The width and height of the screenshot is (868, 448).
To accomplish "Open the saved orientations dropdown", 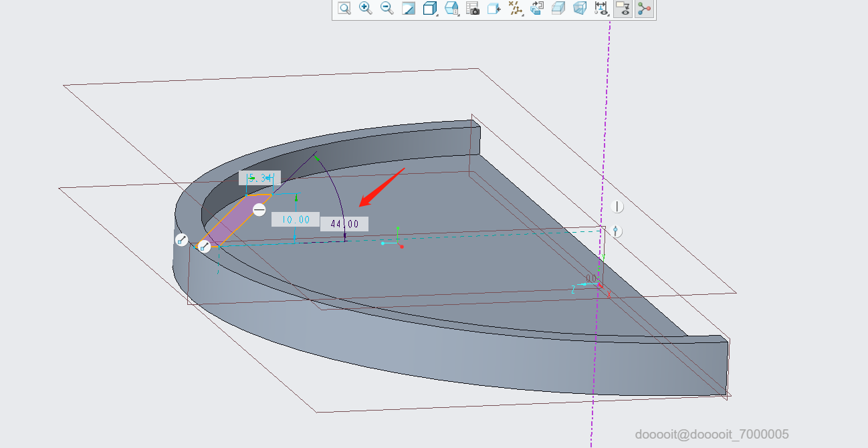I will coord(451,9).
